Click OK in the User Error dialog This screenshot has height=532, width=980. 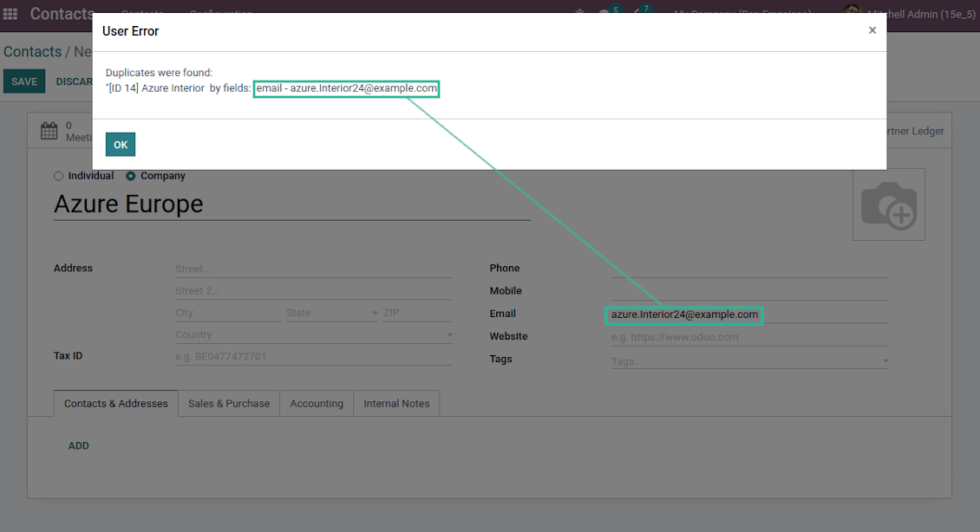click(x=120, y=144)
